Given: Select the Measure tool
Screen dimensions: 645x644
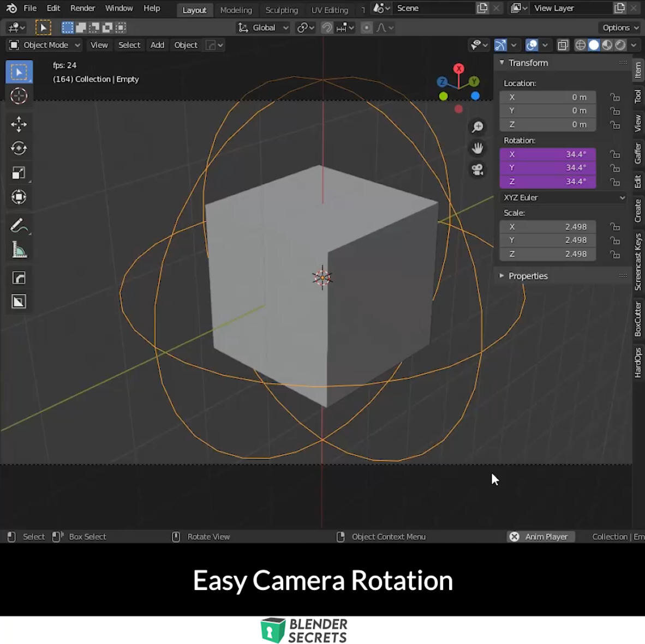Looking at the screenshot, I should click(19, 249).
